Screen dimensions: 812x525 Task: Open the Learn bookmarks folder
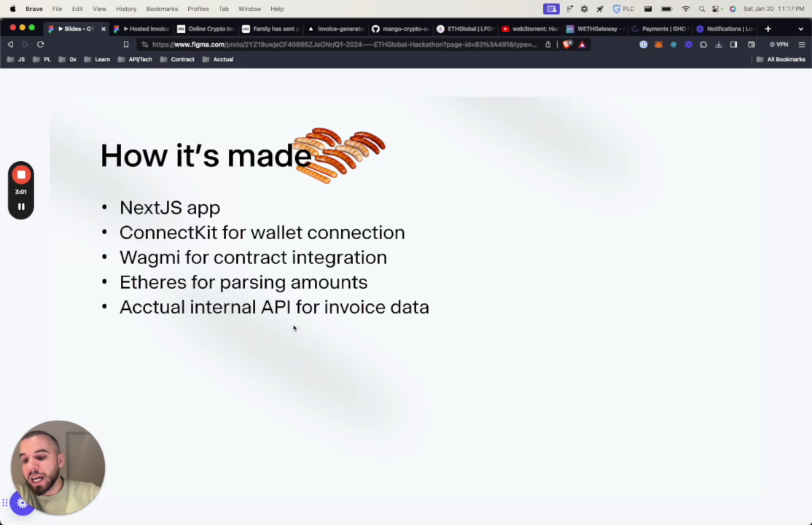click(x=97, y=60)
